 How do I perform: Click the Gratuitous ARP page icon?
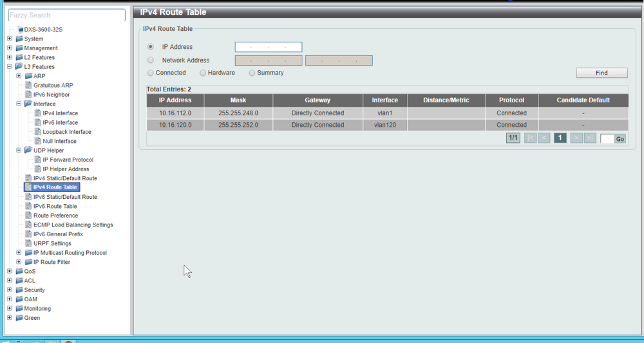[28, 86]
